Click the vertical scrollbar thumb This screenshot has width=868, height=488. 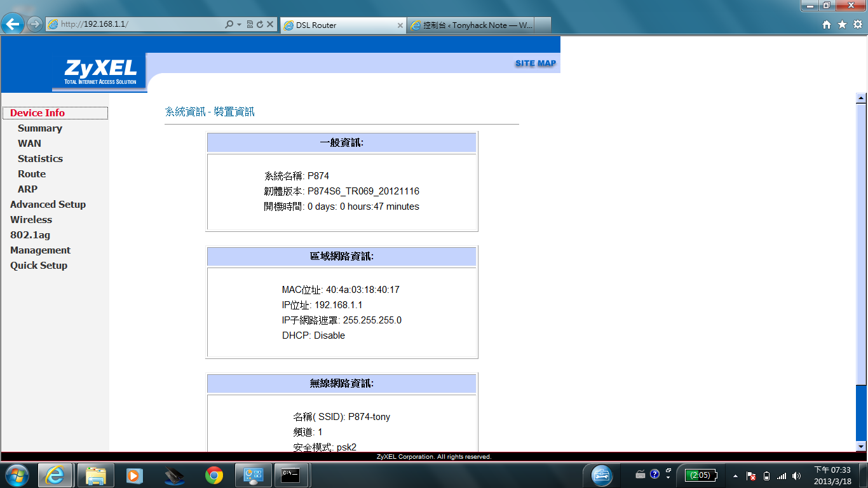[862, 243]
